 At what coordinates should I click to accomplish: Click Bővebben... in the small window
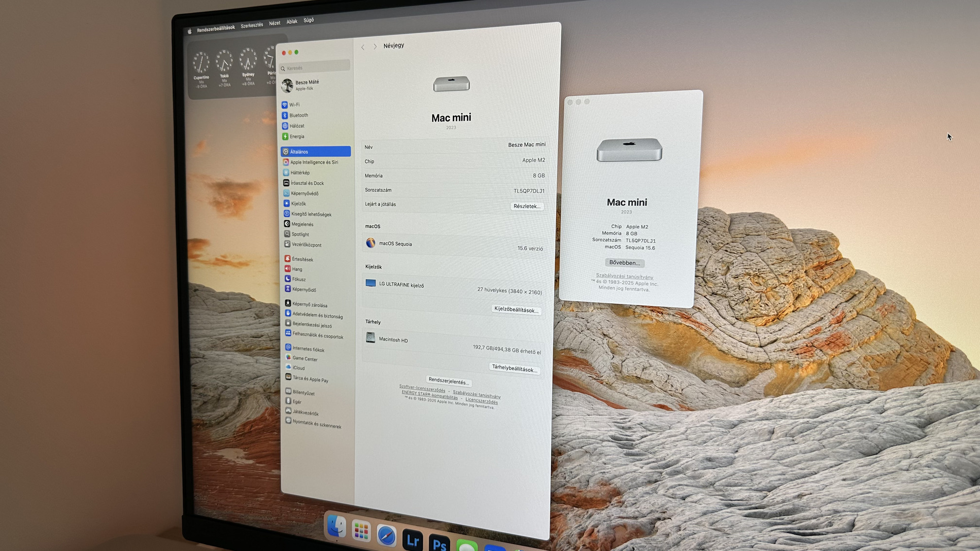point(624,263)
